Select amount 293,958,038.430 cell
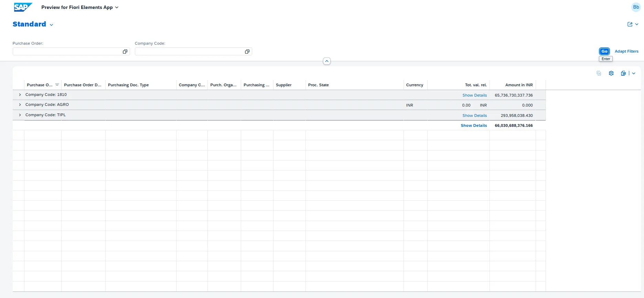The width and height of the screenshot is (644, 298). click(x=517, y=115)
